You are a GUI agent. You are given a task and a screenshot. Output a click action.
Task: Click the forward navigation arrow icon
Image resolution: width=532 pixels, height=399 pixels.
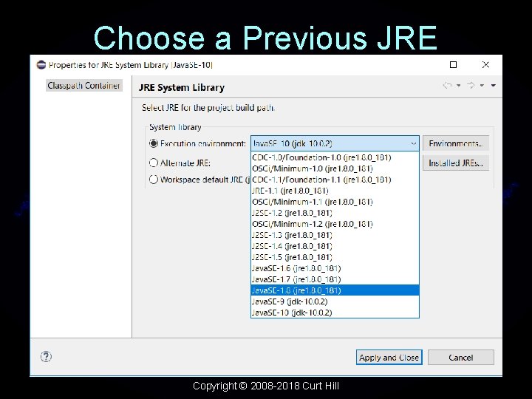point(471,85)
